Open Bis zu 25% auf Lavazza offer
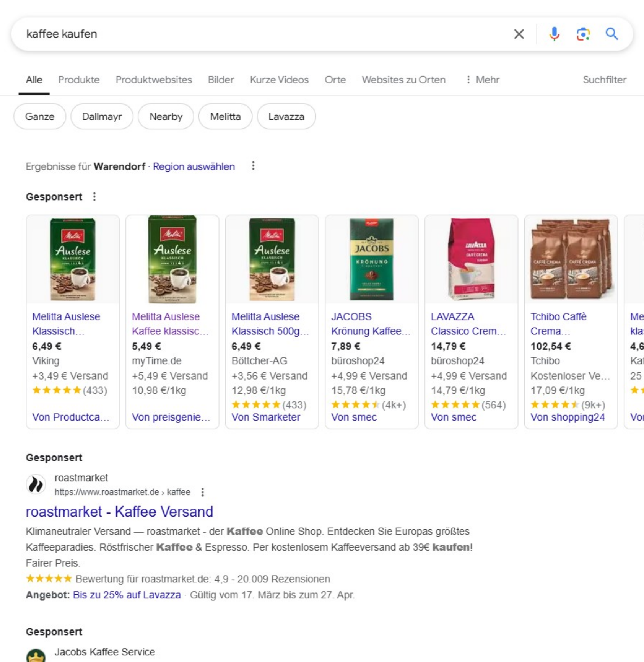This screenshot has width=644, height=662. [x=127, y=595]
